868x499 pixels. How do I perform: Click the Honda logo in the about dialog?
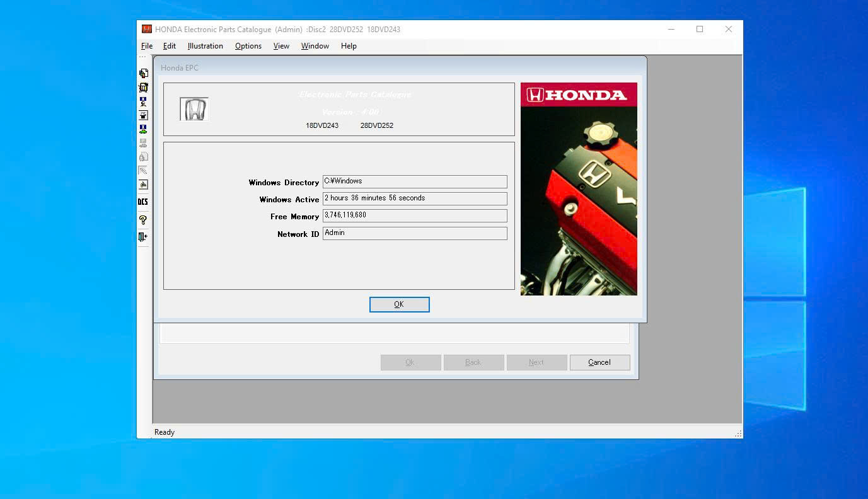click(578, 95)
